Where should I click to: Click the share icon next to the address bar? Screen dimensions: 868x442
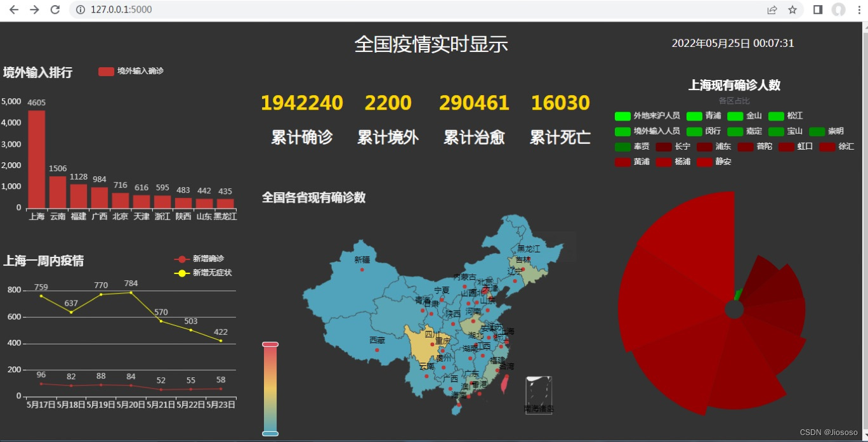(772, 10)
